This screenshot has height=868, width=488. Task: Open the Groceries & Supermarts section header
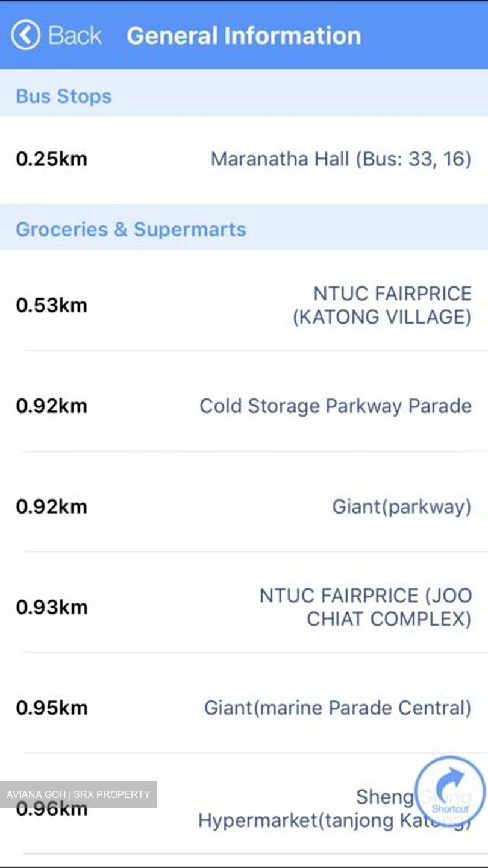244,229
